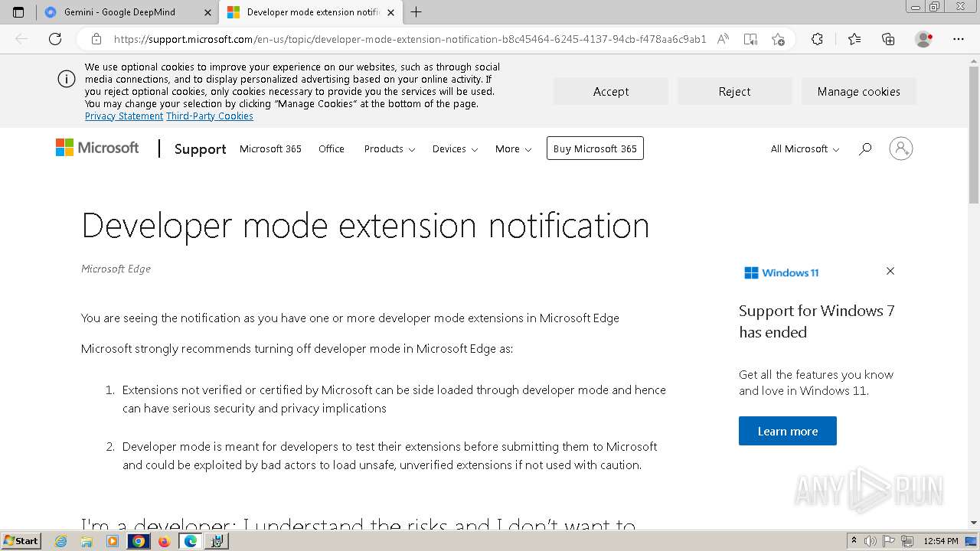Viewport: 980px width, 551px height.
Task: Click the Microsoft logo
Action: click(x=97, y=148)
